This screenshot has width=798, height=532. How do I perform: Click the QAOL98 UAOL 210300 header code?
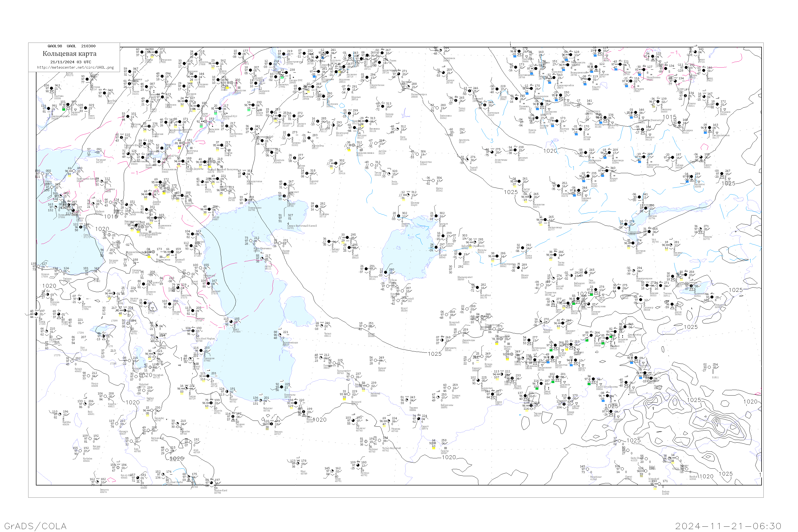coord(71,46)
